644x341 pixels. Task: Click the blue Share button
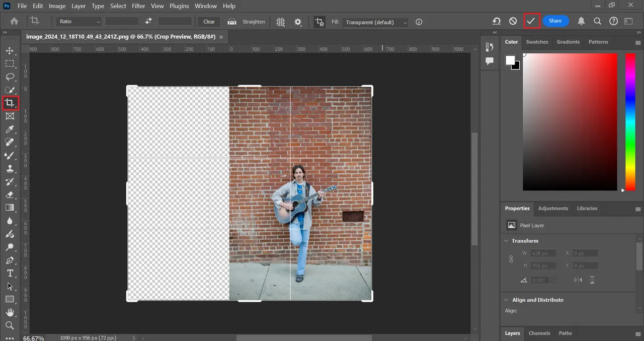click(x=555, y=21)
